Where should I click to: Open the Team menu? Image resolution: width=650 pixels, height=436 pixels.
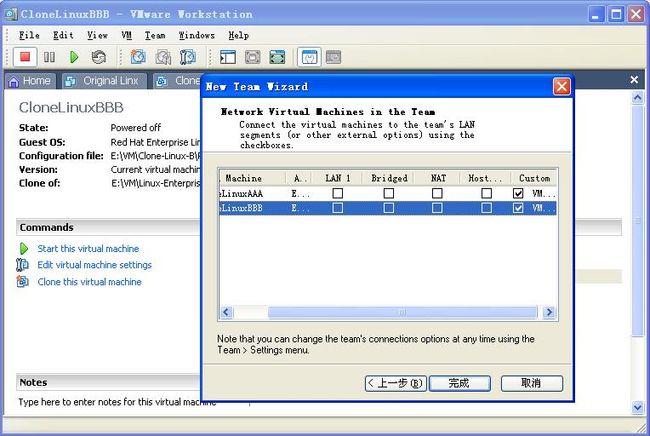coord(155,35)
